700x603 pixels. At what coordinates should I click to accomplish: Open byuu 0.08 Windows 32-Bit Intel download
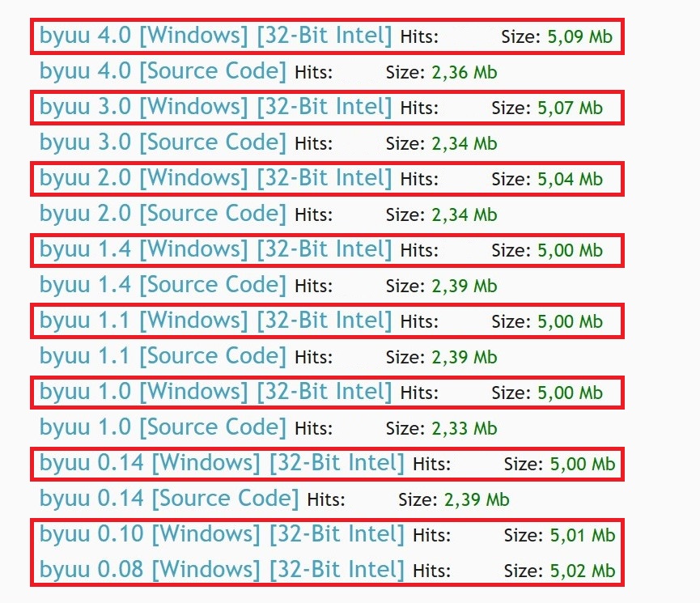[222, 570]
